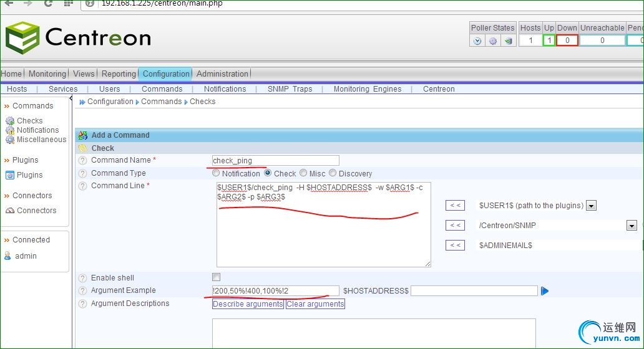The width and height of the screenshot is (644, 349).
Task: Go to the SNMP Traps submenu
Action: pos(290,89)
